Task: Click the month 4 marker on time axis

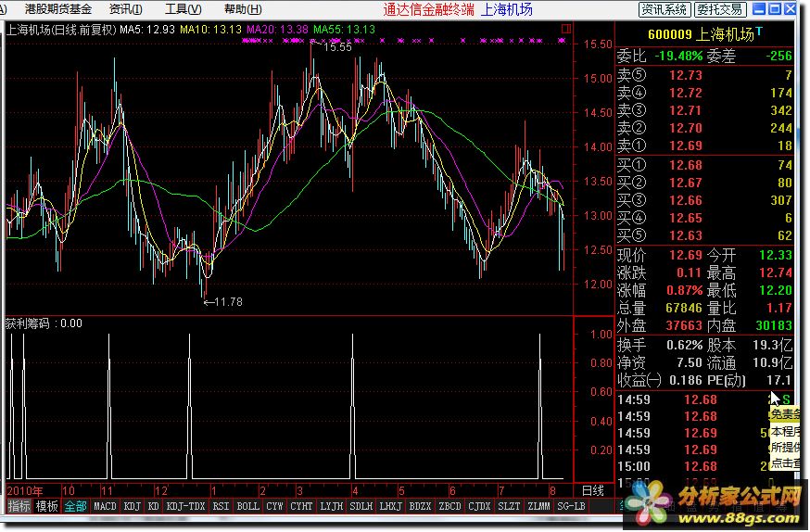Action: [355, 490]
